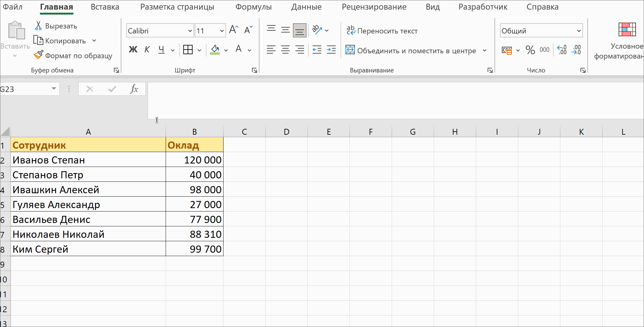Increase decimal places button
The height and width of the screenshot is (327, 644).
point(562,50)
